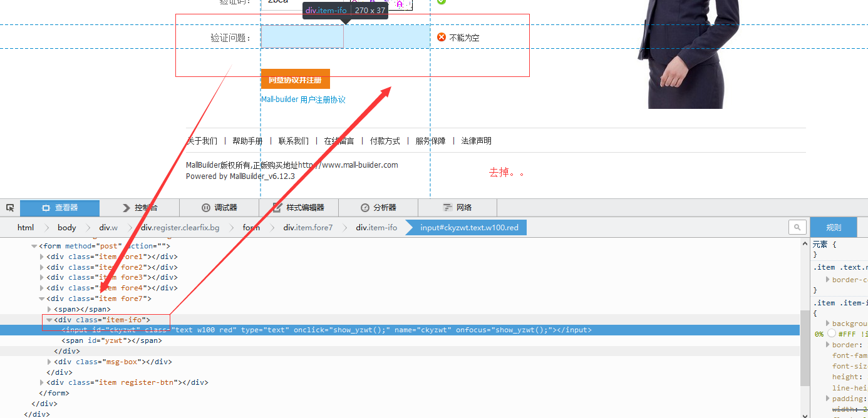Expand the background property in rules
The height and width of the screenshot is (418, 868).
point(828,324)
